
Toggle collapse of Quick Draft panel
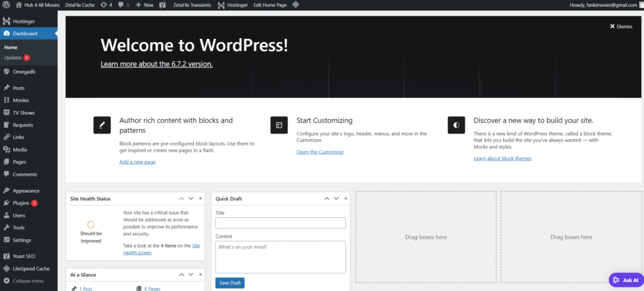345,198
